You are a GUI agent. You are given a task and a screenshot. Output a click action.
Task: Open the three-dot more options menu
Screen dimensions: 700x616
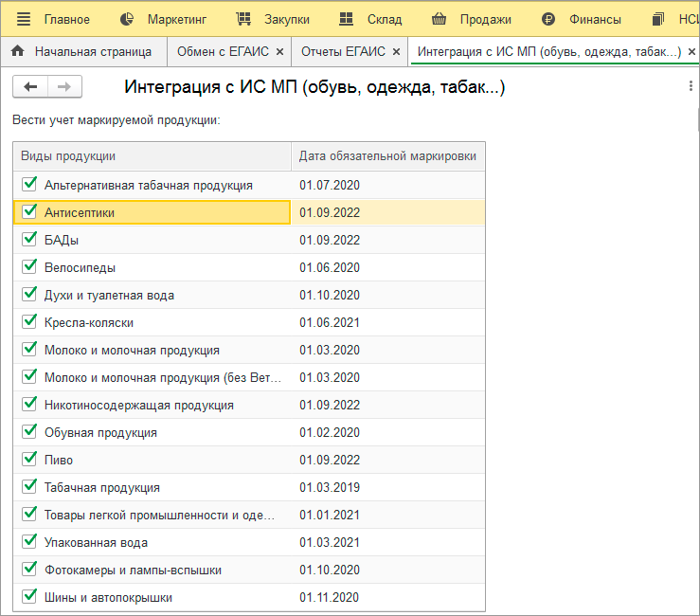(x=691, y=86)
